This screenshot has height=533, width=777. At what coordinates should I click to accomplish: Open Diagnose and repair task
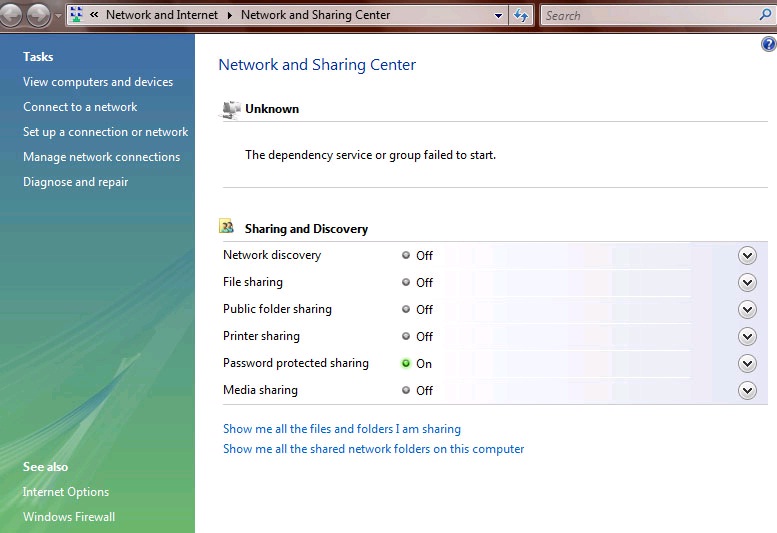pyautogui.click(x=75, y=182)
